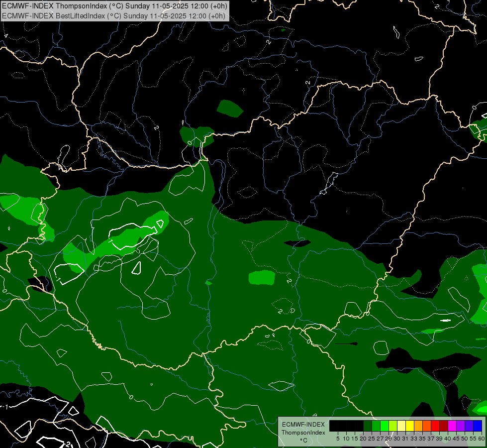Click the BestLiftedIndex title line at top
This screenshot has width=487, height=448.
click(x=113, y=15)
